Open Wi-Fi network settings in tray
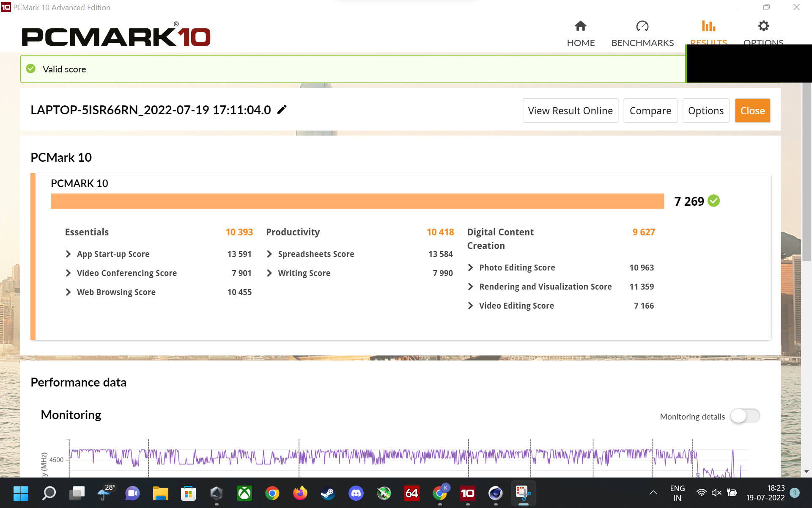Screen dimensions: 812x508 [701, 493]
